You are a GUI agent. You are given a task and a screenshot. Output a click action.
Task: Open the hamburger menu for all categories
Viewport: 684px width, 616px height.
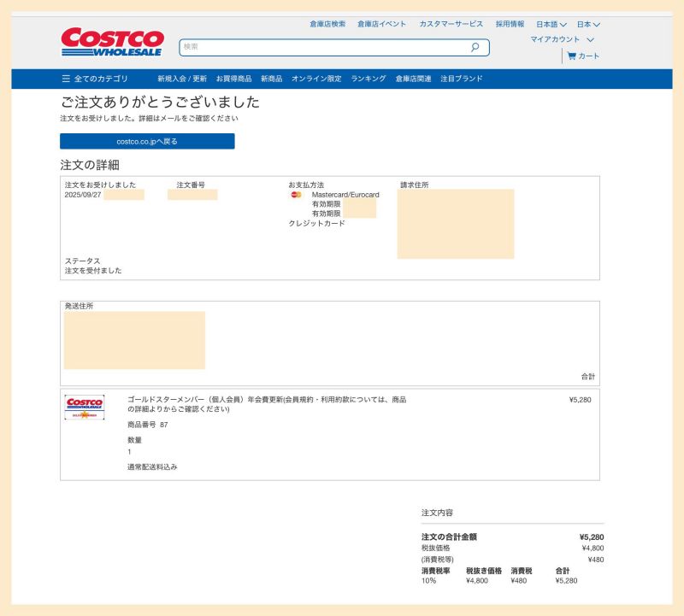[x=66, y=79]
